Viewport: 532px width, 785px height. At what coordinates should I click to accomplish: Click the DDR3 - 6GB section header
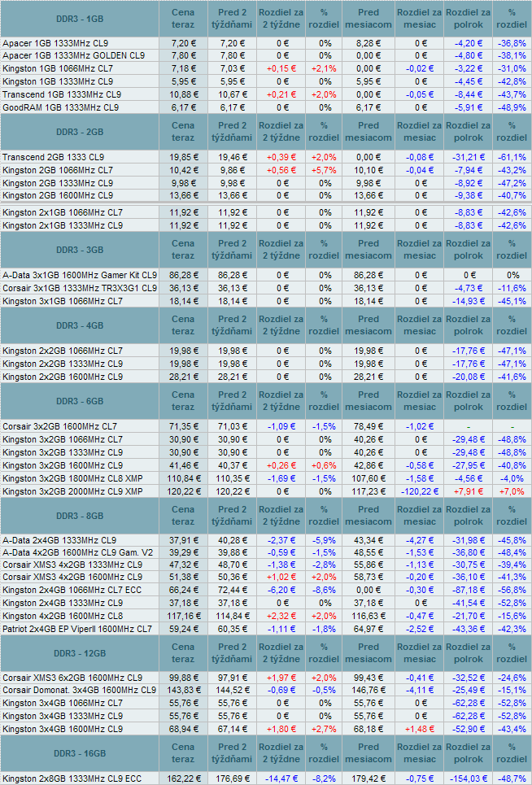coord(80,401)
